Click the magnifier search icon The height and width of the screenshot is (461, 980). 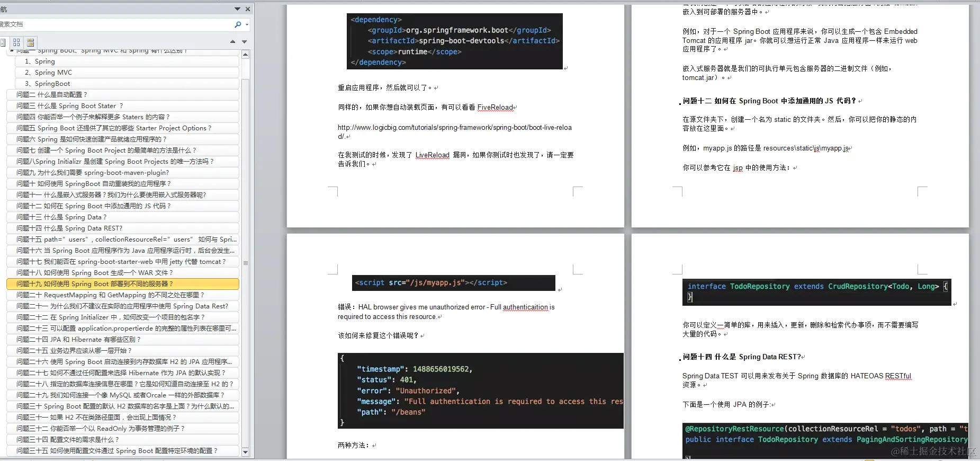(x=238, y=24)
